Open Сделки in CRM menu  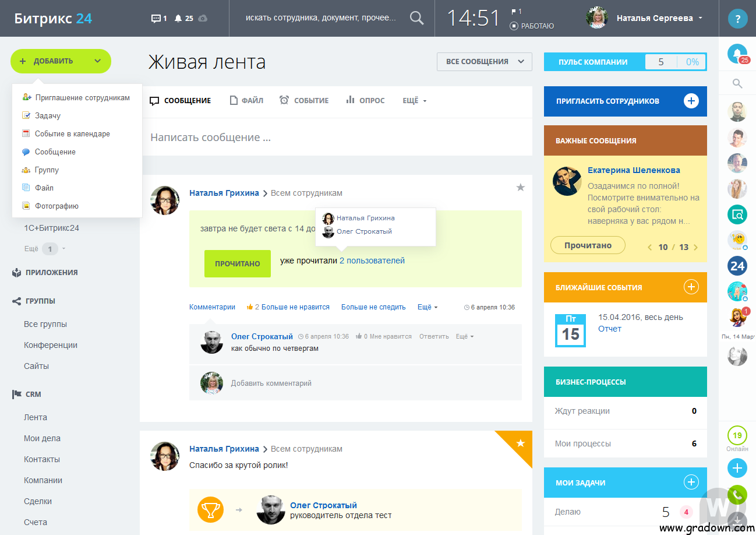click(x=38, y=501)
